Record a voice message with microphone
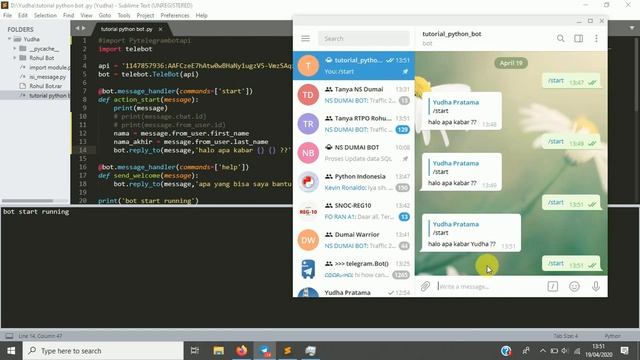 596,287
